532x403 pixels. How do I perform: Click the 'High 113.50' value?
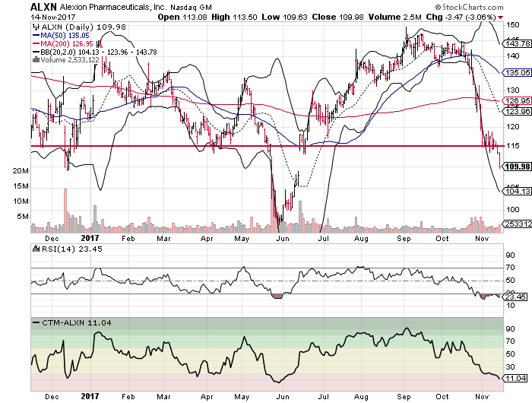click(234, 17)
